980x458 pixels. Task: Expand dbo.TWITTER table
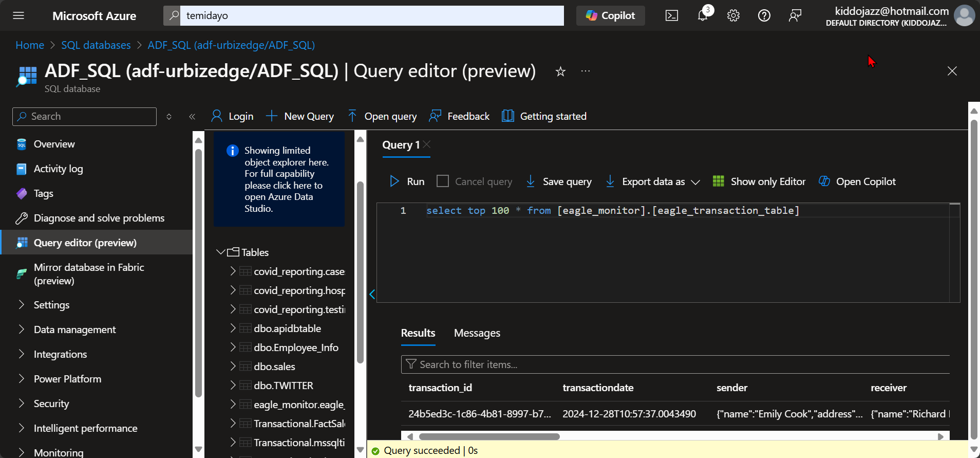click(x=233, y=385)
